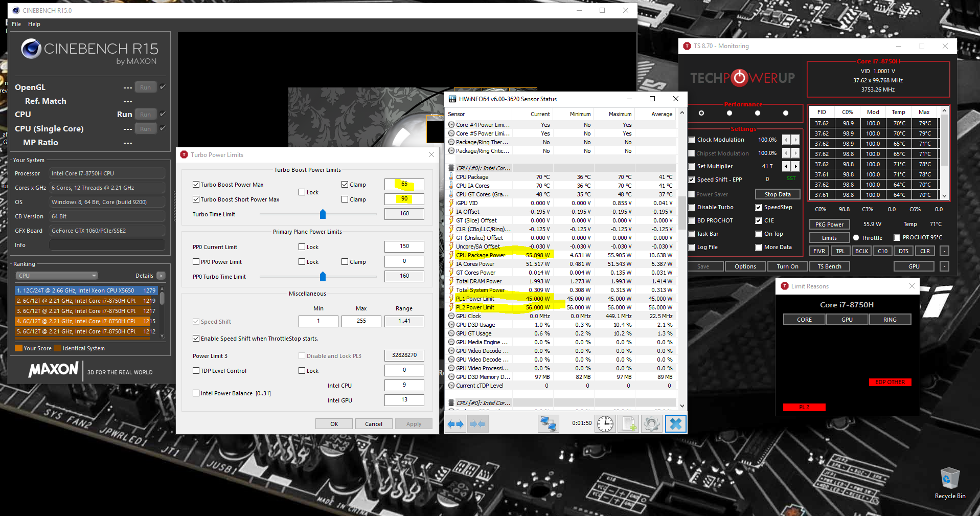Screen dimensions: 980x516
Task: Click Cinebench logo sphere icon
Action: click(x=31, y=49)
